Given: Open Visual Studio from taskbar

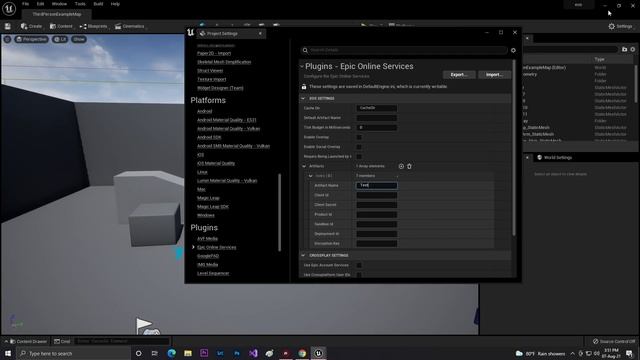Looking at the screenshot, I should point(253,353).
